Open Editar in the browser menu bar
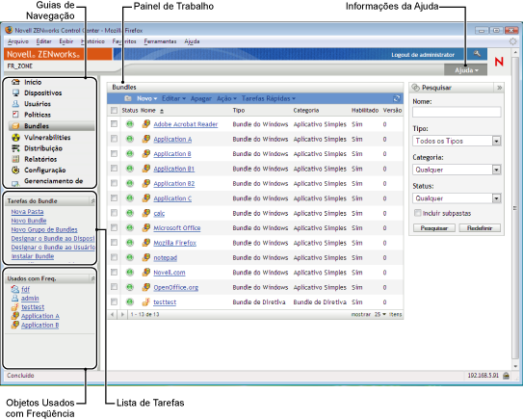Screen dimensions: 523x420 (x=43, y=41)
